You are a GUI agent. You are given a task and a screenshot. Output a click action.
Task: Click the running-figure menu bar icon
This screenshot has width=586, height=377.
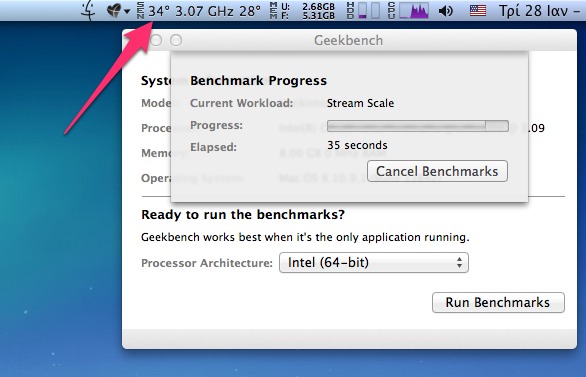click(89, 10)
